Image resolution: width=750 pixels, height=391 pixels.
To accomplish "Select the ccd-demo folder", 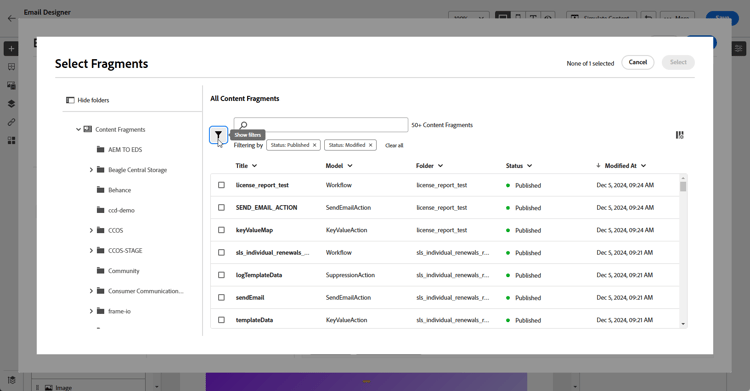I will (121, 210).
